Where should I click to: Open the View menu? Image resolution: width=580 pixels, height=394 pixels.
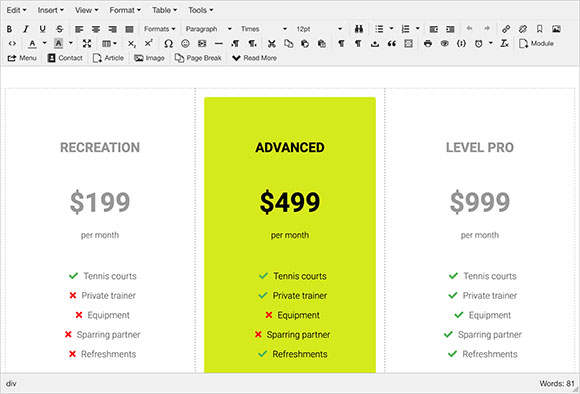click(87, 10)
